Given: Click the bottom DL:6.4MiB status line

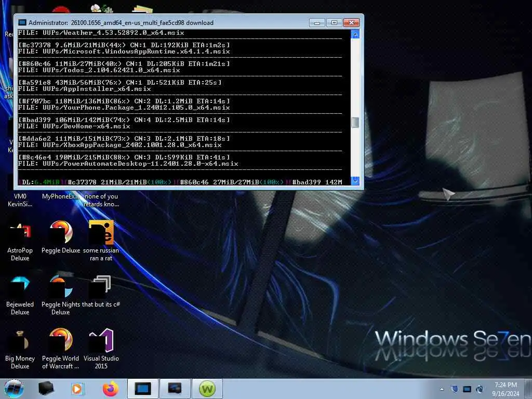Looking at the screenshot, I should [x=180, y=182].
